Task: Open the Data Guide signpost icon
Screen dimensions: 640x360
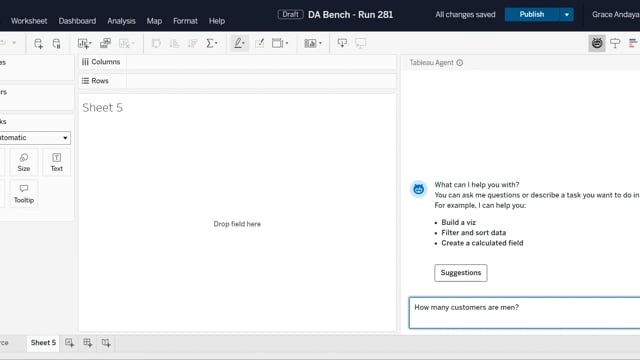Action: (x=615, y=43)
